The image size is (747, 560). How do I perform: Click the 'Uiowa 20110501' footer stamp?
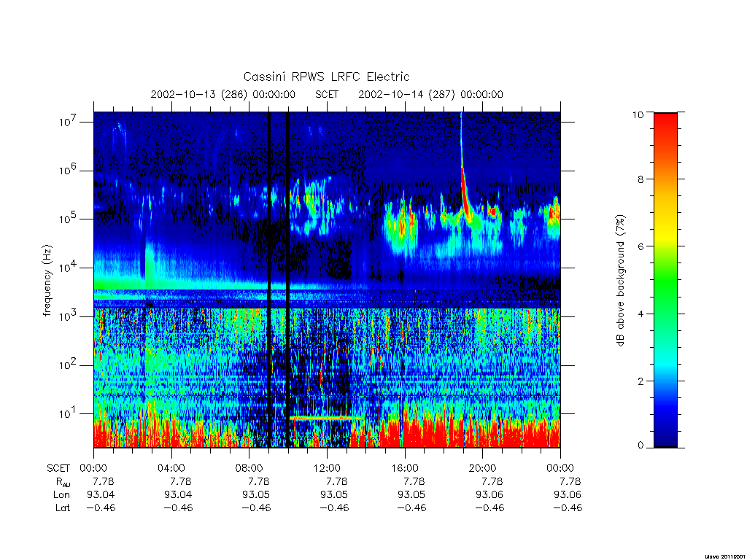725,556
